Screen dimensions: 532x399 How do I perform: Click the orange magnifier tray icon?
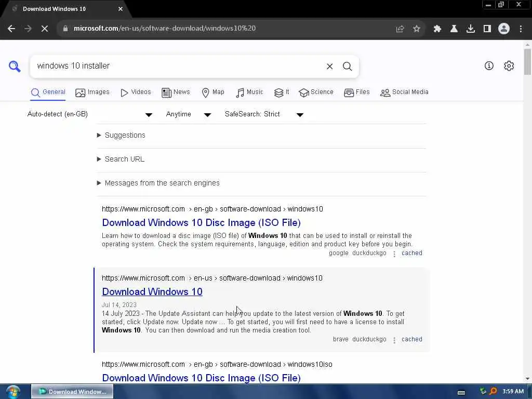[x=493, y=391]
